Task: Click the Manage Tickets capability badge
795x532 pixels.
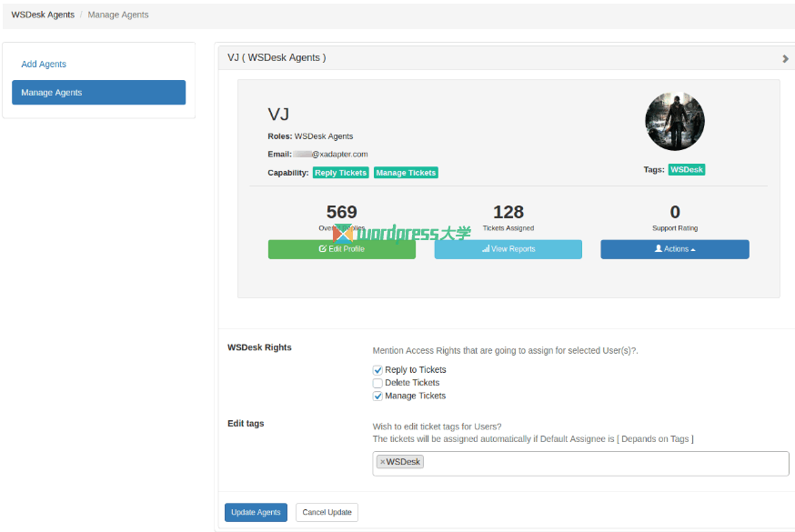Action: tap(406, 173)
